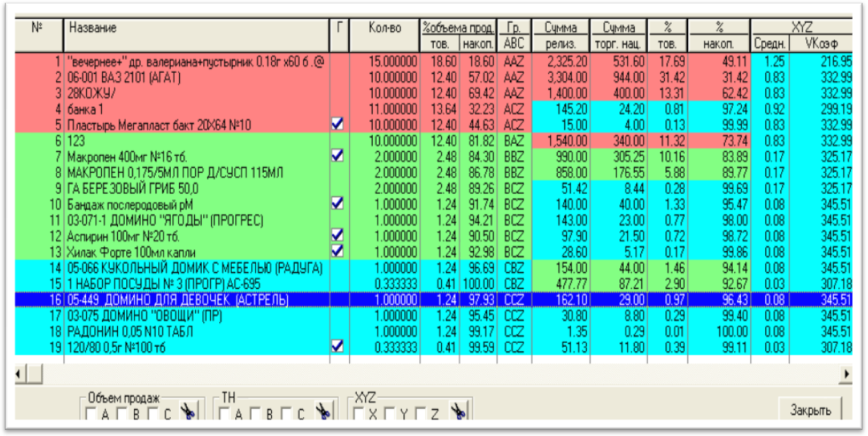Uncheck Г checkbox for Пластырь Мегапласт row
Image resolution: width=868 pixels, height=436 pixels.
(x=339, y=124)
